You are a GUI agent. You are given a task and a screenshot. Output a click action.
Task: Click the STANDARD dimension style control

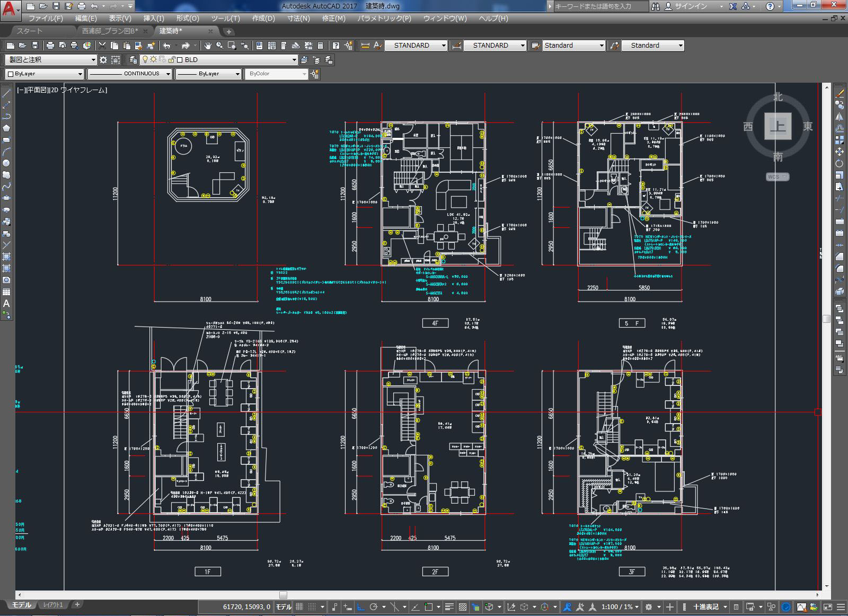coord(493,46)
